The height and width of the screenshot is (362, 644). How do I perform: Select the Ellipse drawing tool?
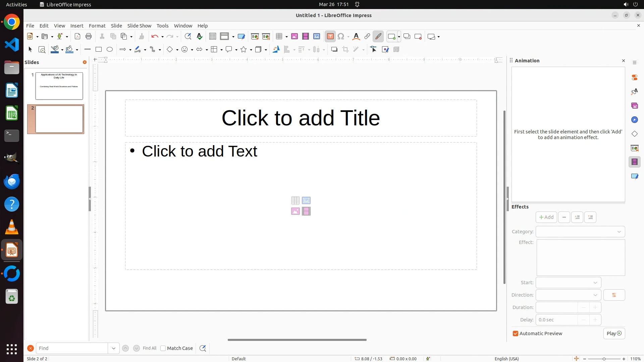coord(110,50)
